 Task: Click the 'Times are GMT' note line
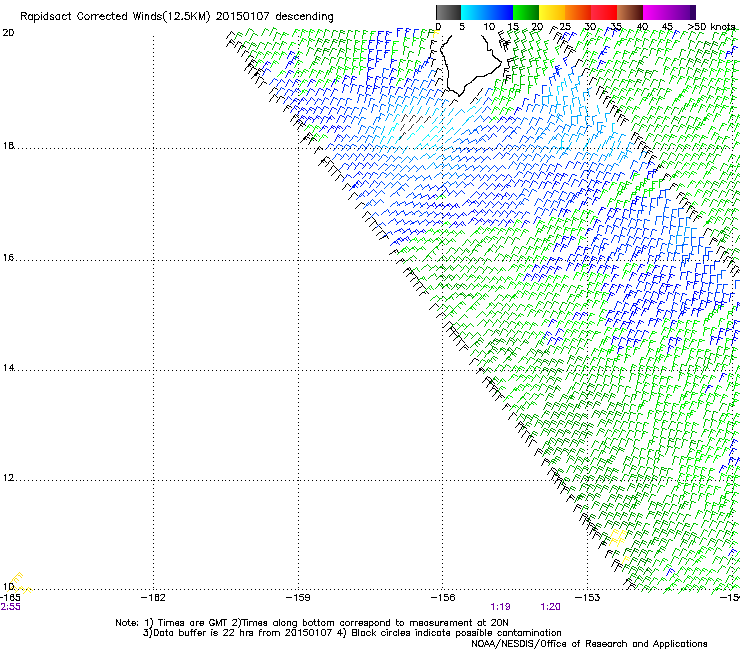tap(312, 623)
